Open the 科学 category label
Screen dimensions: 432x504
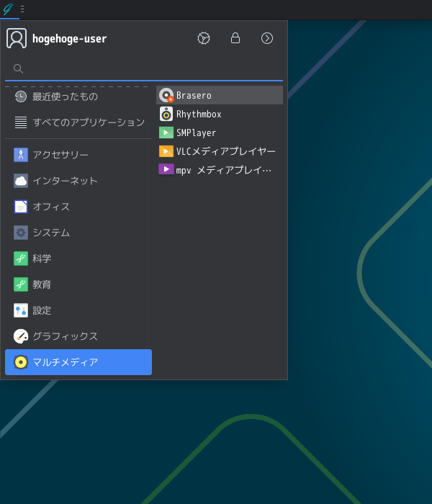[42, 258]
